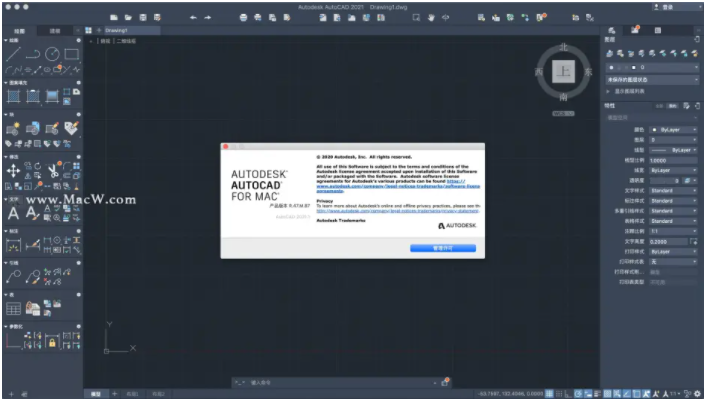
Task: Open the privacy statement link
Action: [x=398, y=211]
